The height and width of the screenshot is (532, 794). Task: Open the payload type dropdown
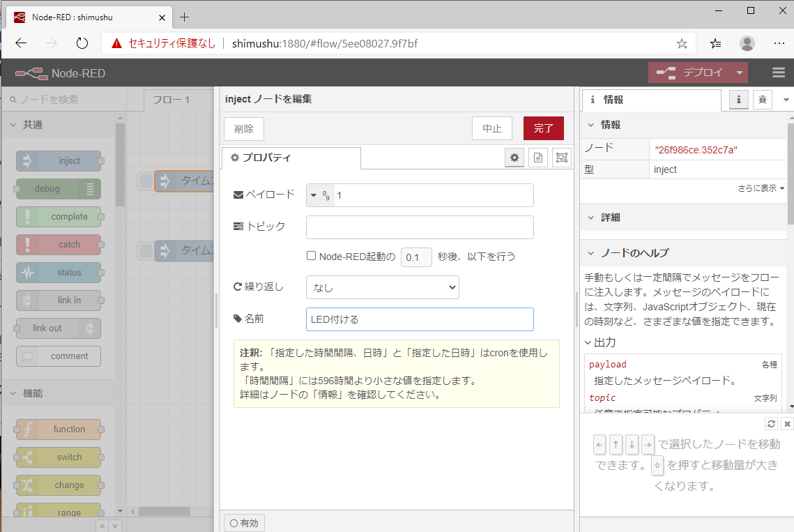coord(320,195)
